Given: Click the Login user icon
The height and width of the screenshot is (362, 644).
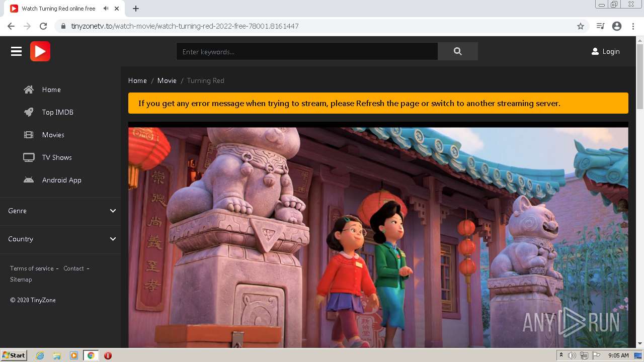Looking at the screenshot, I should [595, 51].
